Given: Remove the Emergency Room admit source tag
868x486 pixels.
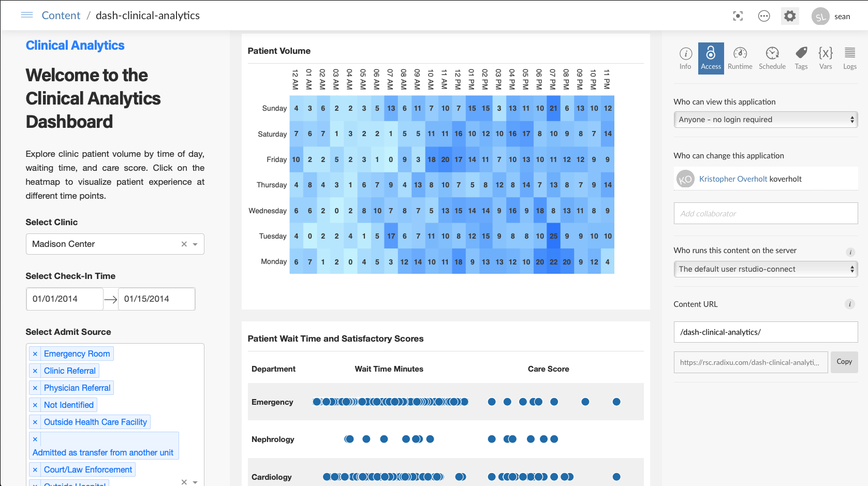Looking at the screenshot, I should [35, 354].
